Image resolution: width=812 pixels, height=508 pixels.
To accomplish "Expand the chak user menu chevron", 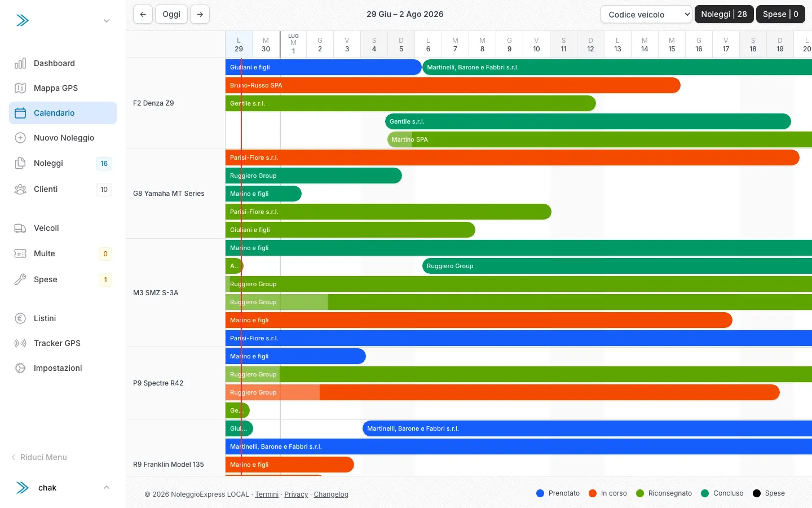I will pos(107,488).
